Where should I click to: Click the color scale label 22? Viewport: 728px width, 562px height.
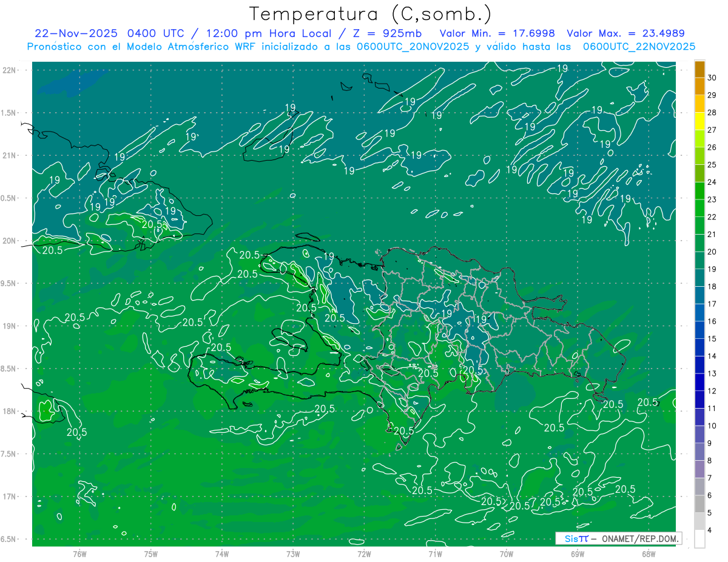pos(712,217)
